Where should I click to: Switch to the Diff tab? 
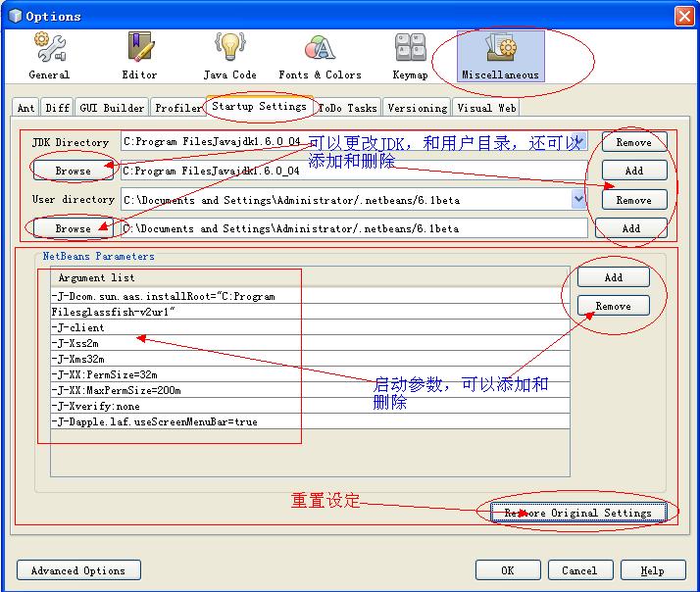[x=58, y=108]
